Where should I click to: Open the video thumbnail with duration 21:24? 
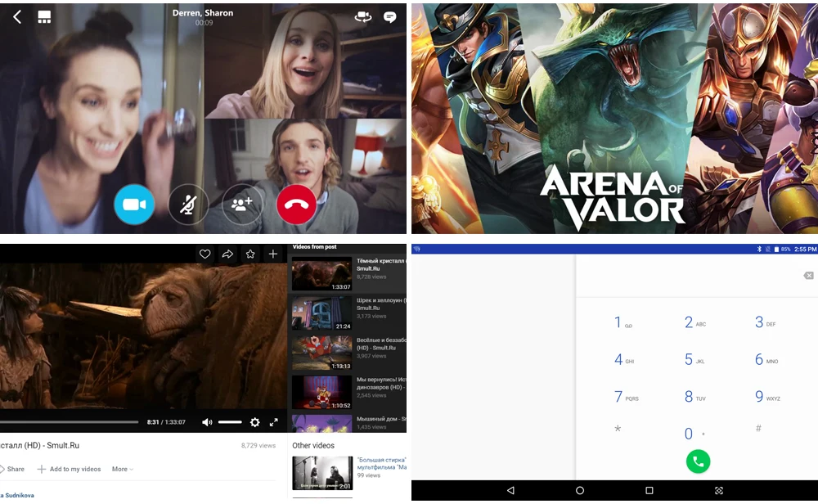(x=321, y=313)
